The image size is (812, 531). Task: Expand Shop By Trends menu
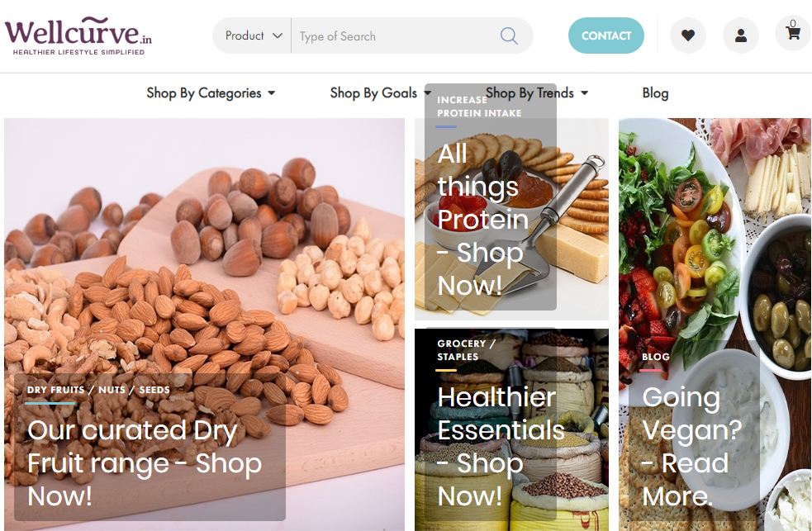point(537,93)
